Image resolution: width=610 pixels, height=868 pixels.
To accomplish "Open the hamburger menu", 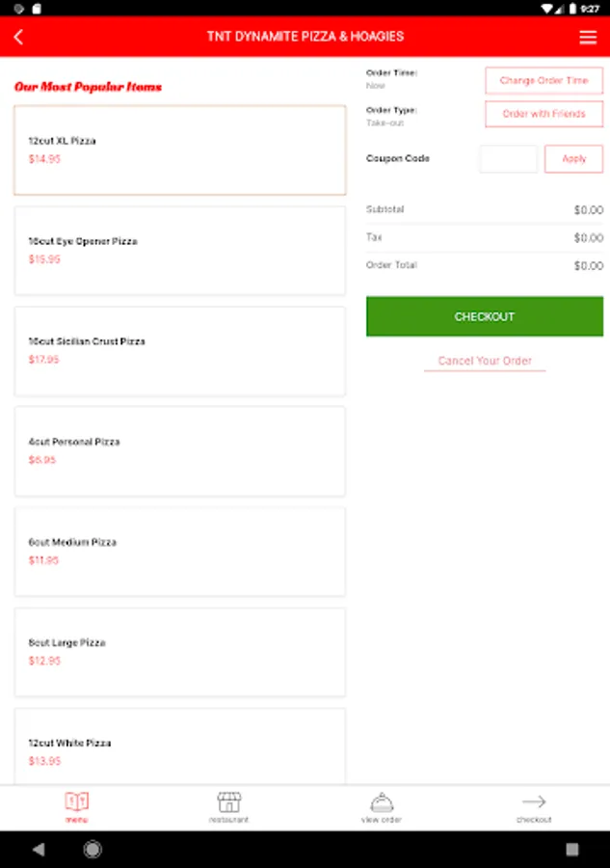I will (588, 38).
